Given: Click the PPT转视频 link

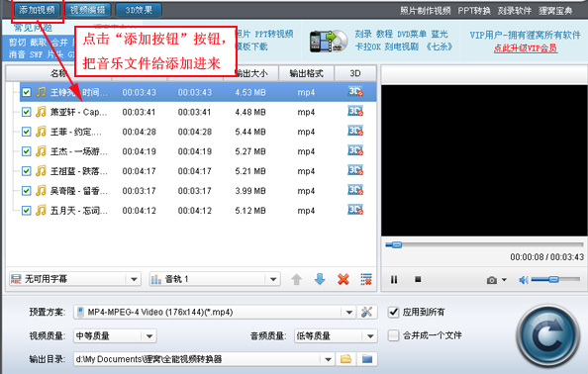Looking at the screenshot, I should pos(274,34).
